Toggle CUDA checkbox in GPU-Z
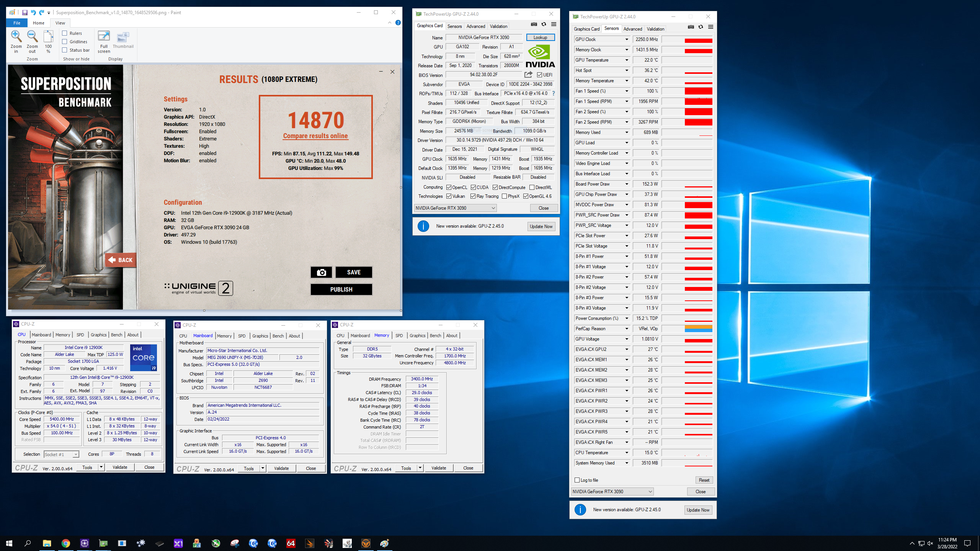This screenshot has width=980, height=551. click(x=473, y=187)
